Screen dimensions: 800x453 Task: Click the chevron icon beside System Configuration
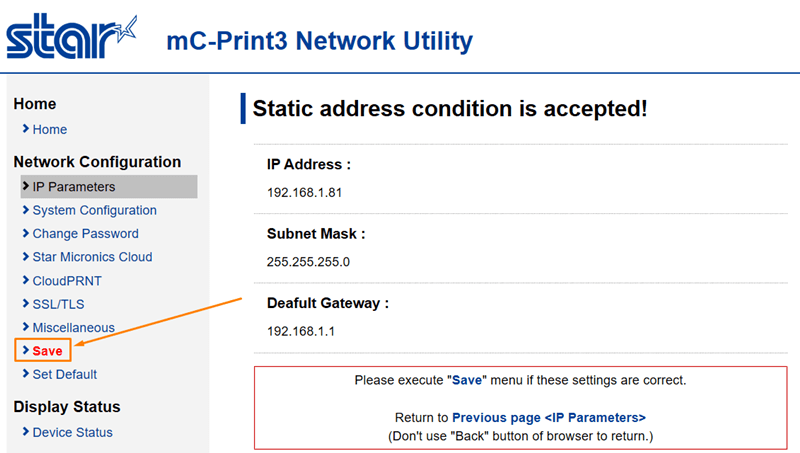tap(25, 210)
